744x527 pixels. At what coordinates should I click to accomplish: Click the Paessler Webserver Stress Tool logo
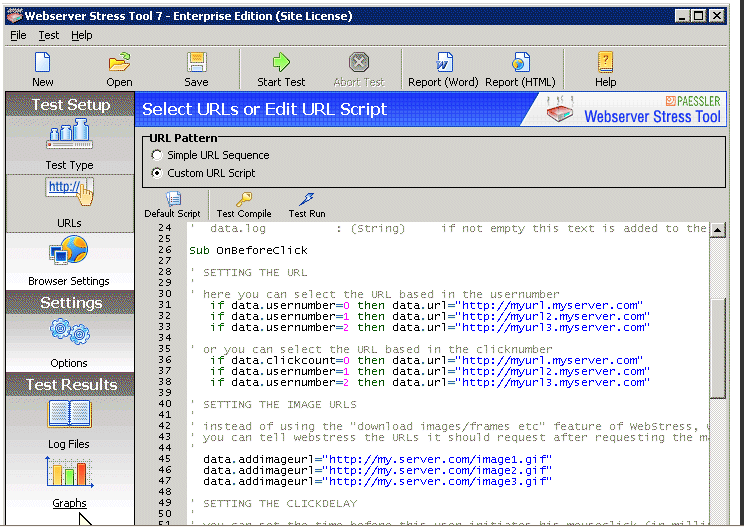[632, 109]
